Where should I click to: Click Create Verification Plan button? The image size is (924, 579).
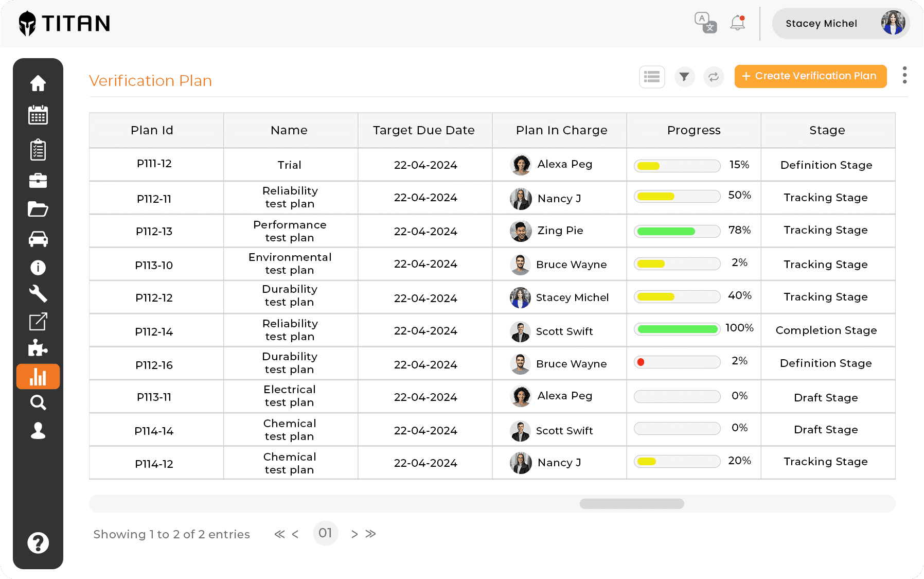coord(810,76)
